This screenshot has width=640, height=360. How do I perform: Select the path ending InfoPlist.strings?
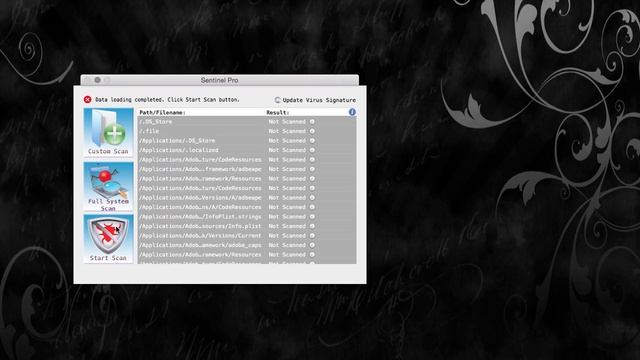point(200,217)
